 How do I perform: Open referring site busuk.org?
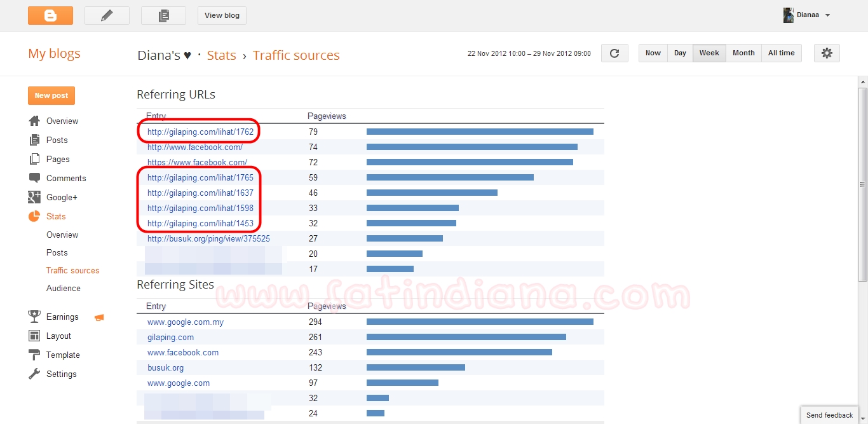coord(165,367)
